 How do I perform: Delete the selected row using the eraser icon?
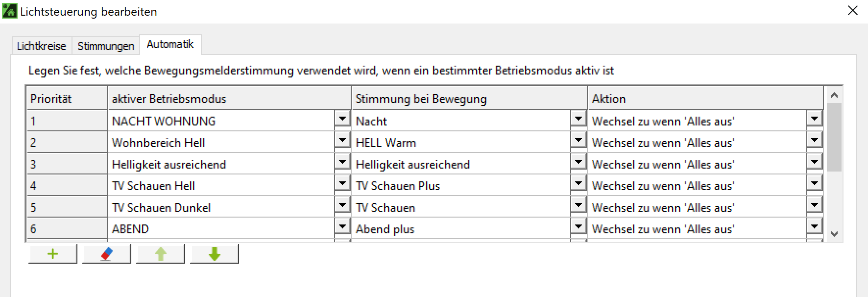pyautogui.click(x=106, y=253)
